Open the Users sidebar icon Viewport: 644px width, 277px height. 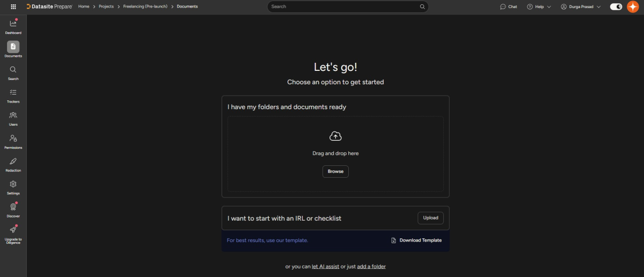coord(13,115)
